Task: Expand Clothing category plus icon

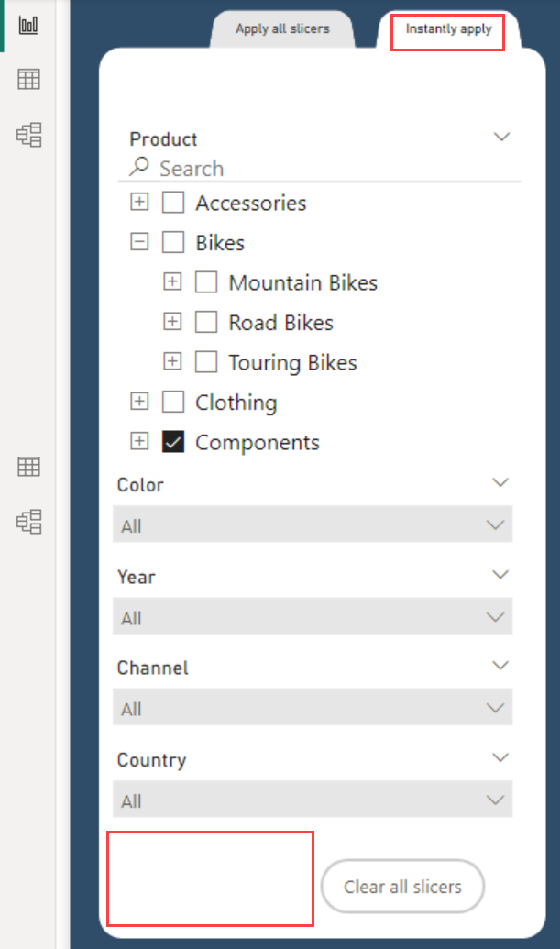Action: (x=139, y=402)
